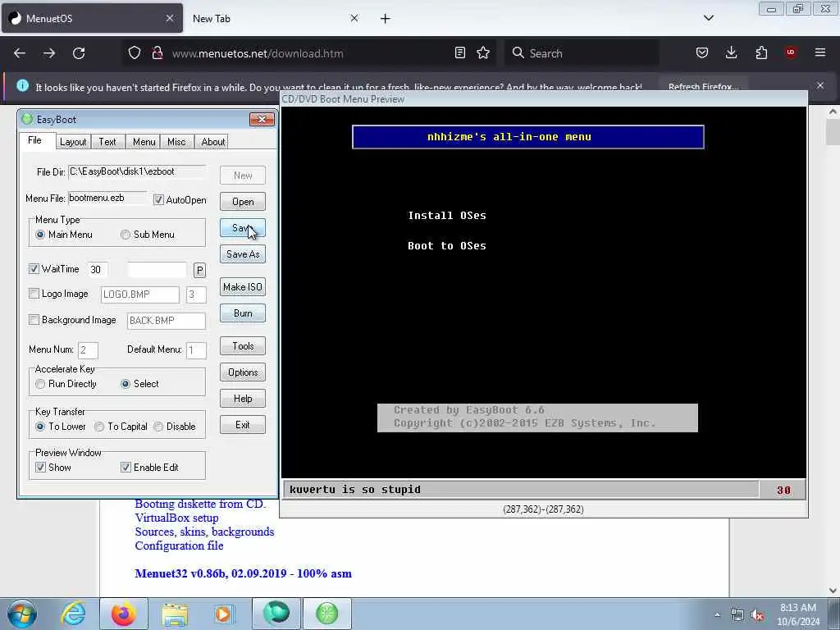Switch to the EasyBoot Text tab
This screenshot has width=840, height=630.
click(107, 142)
